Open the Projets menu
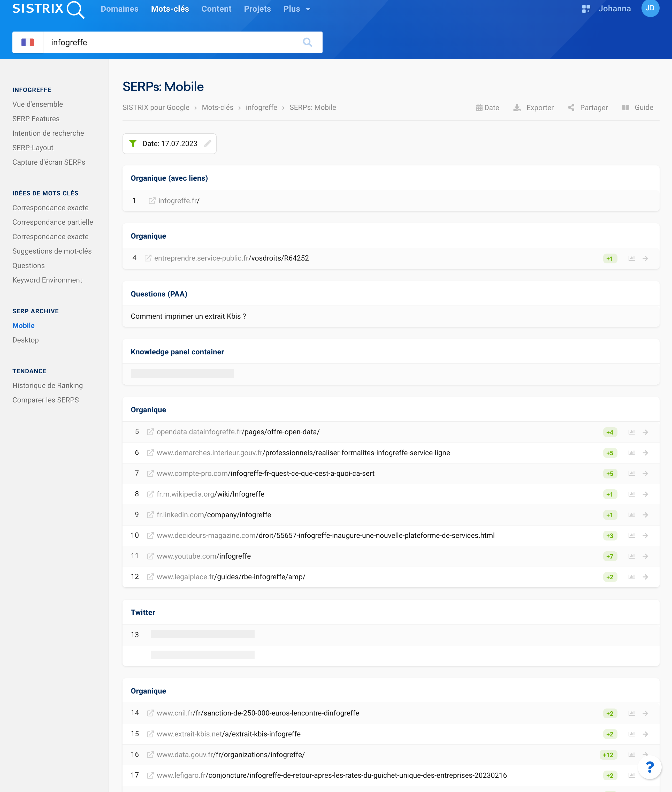This screenshot has width=672, height=792. click(x=257, y=9)
